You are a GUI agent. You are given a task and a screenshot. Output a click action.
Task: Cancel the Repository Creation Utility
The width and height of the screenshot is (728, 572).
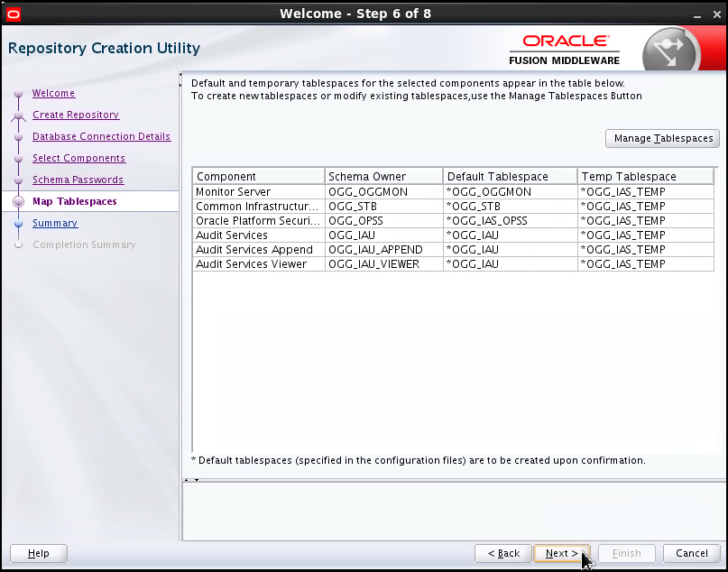(692, 553)
